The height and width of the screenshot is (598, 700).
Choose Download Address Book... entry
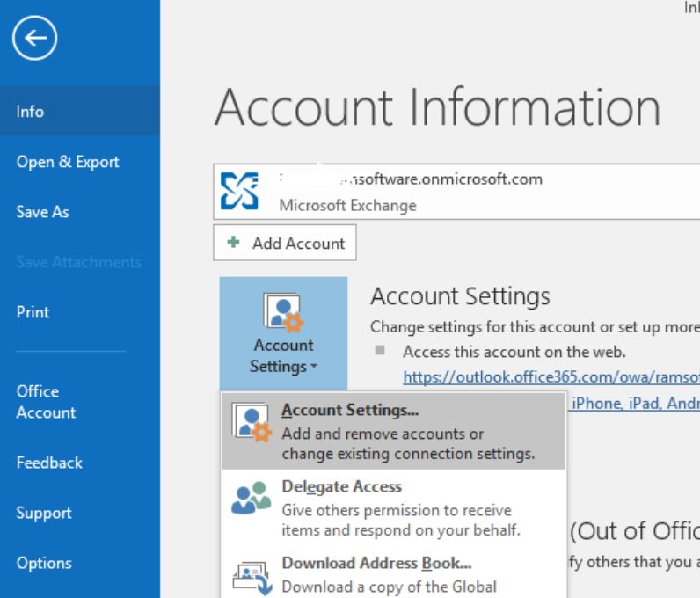tap(394, 574)
